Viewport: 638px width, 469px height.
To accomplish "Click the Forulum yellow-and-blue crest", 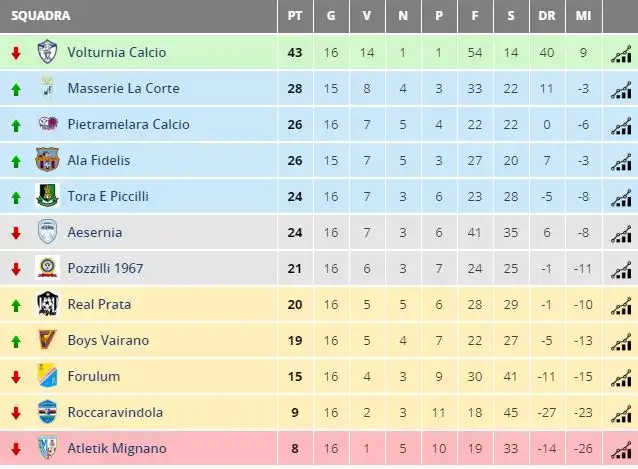I will click(48, 375).
